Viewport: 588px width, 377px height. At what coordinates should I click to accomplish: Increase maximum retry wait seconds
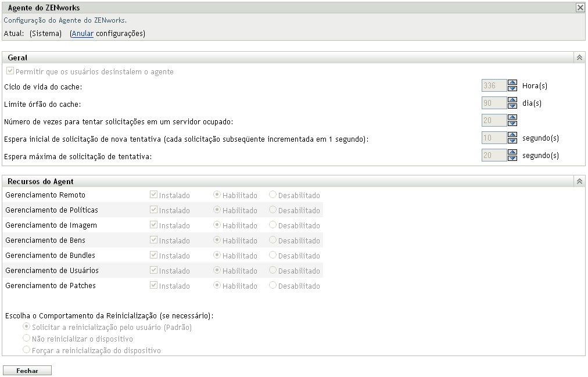pos(512,152)
